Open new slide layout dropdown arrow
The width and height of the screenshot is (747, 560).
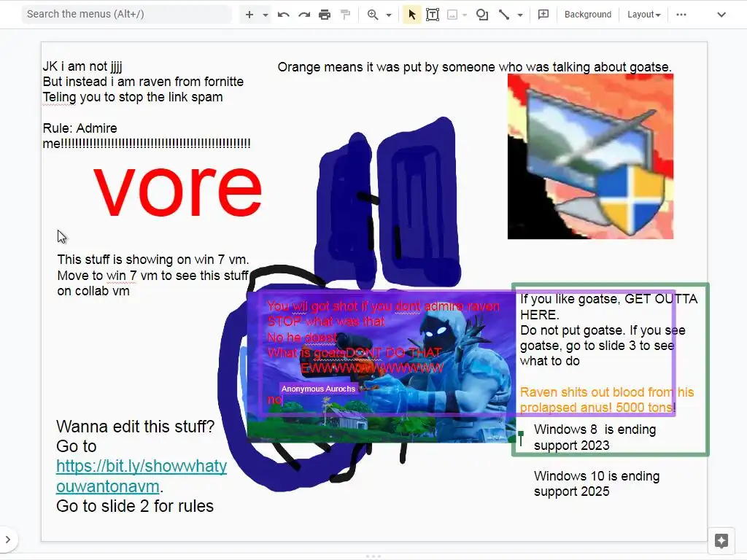266,15
